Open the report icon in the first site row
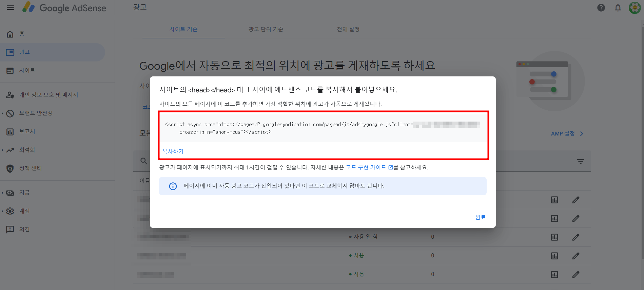 (x=554, y=200)
